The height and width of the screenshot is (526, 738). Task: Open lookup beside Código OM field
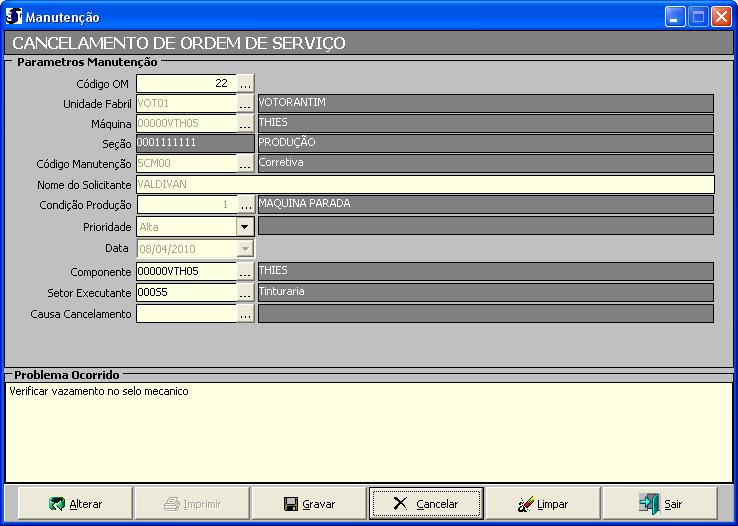(245, 83)
